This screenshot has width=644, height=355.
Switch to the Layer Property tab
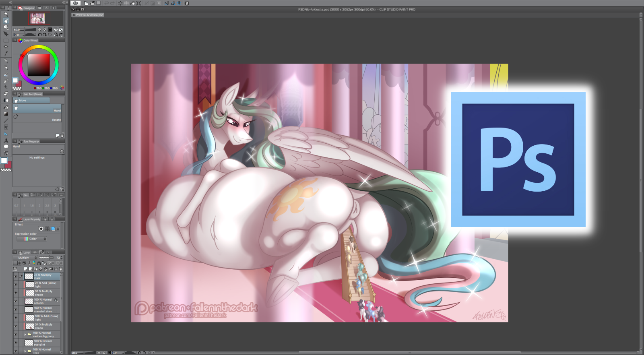tap(30, 219)
